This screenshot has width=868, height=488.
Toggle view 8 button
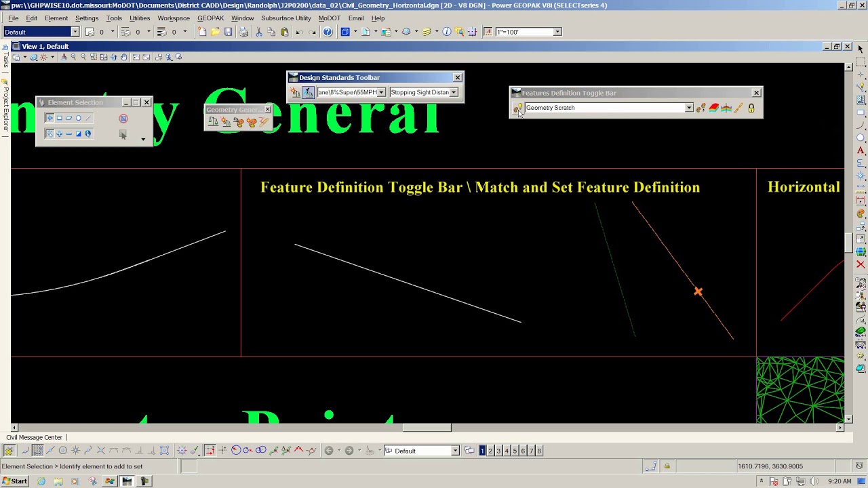539,451
